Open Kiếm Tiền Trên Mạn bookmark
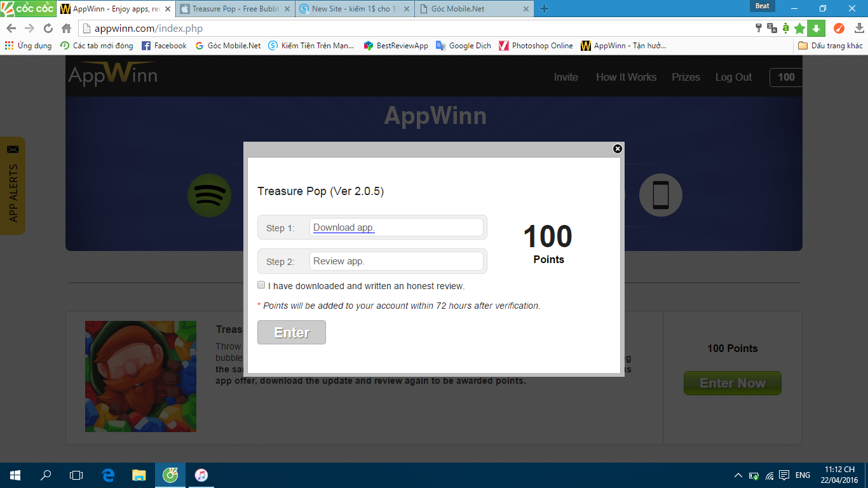Screen dimensions: 868x488 click(x=311, y=46)
